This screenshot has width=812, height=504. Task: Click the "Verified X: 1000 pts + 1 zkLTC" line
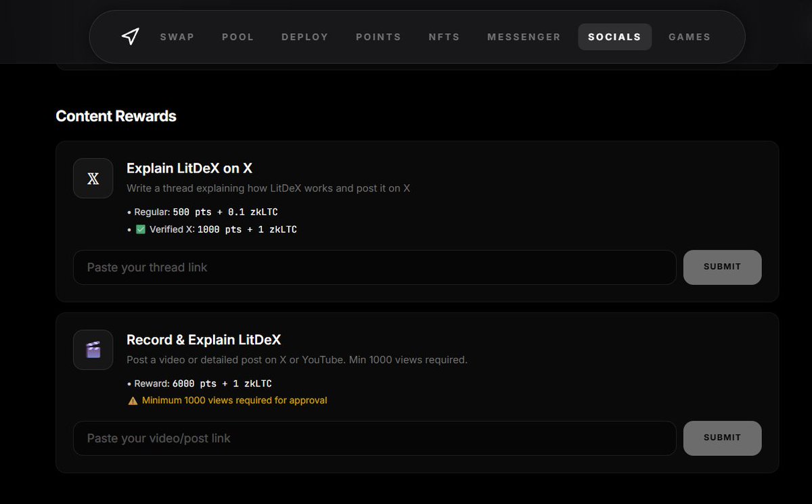tap(212, 229)
